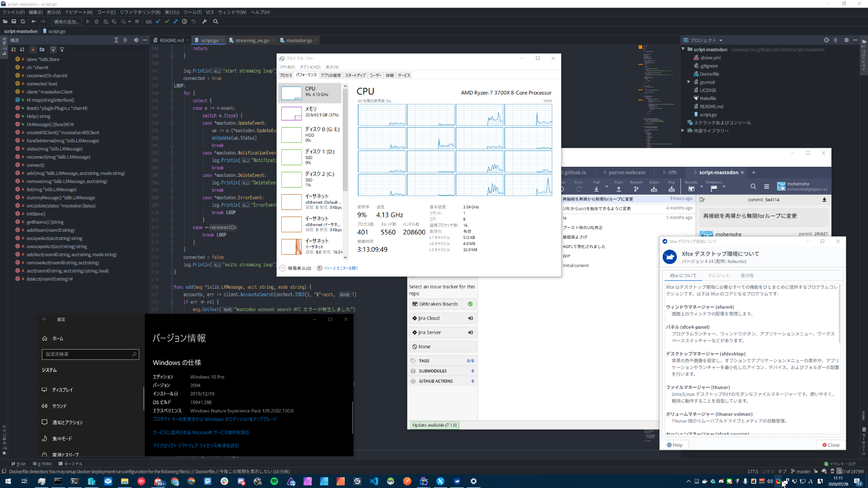Click the navigate Back arrow in toolbar

pos(34,21)
